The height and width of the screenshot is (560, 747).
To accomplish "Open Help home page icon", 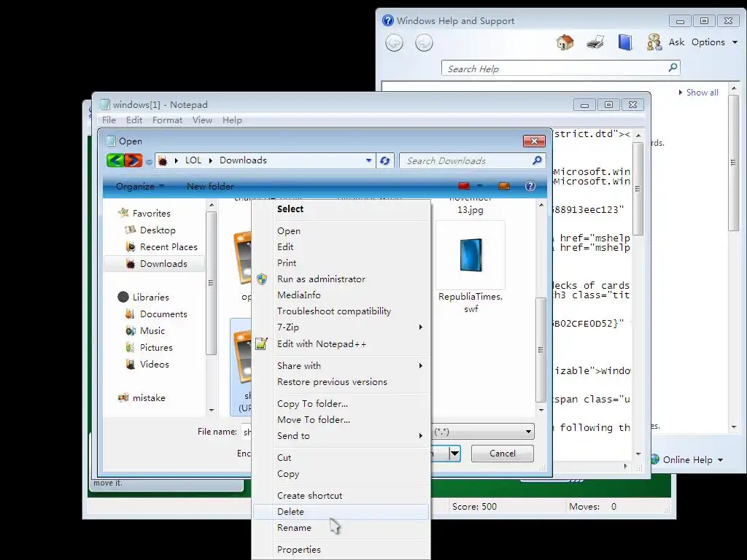I will 565,42.
